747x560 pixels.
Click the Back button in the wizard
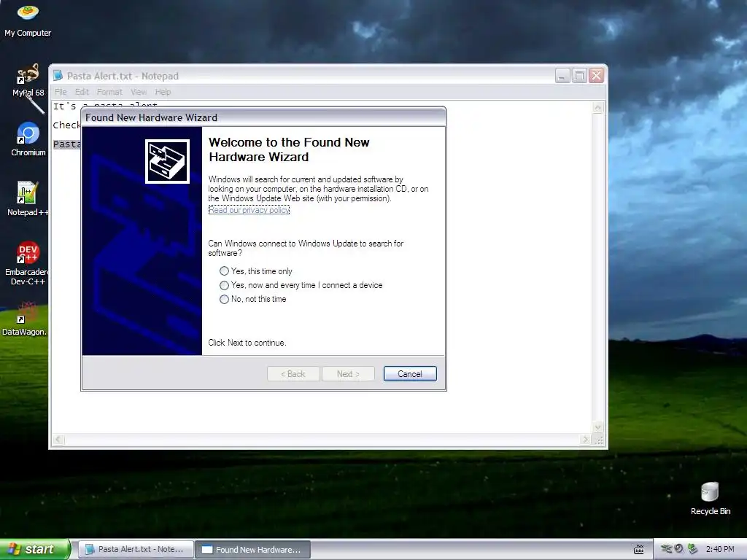click(x=293, y=374)
